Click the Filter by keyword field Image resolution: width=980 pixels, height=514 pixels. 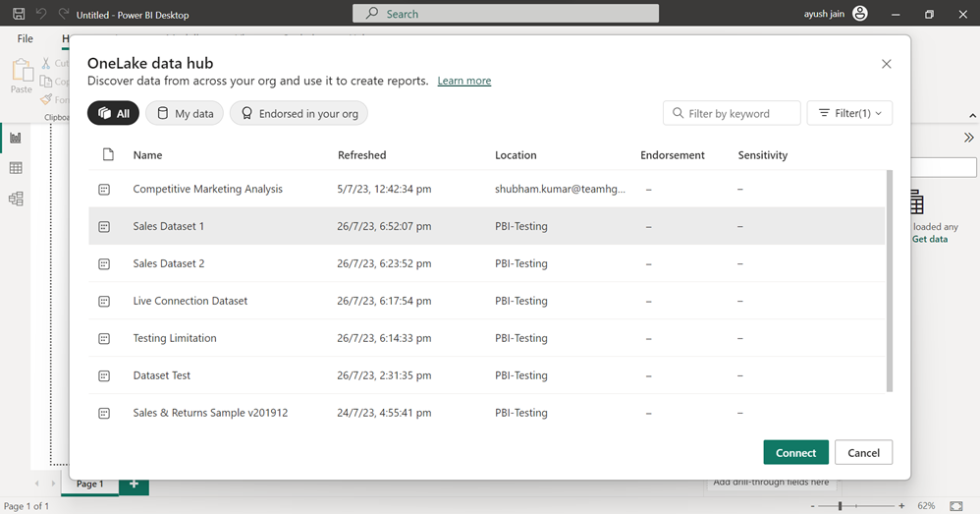pyautogui.click(x=732, y=113)
